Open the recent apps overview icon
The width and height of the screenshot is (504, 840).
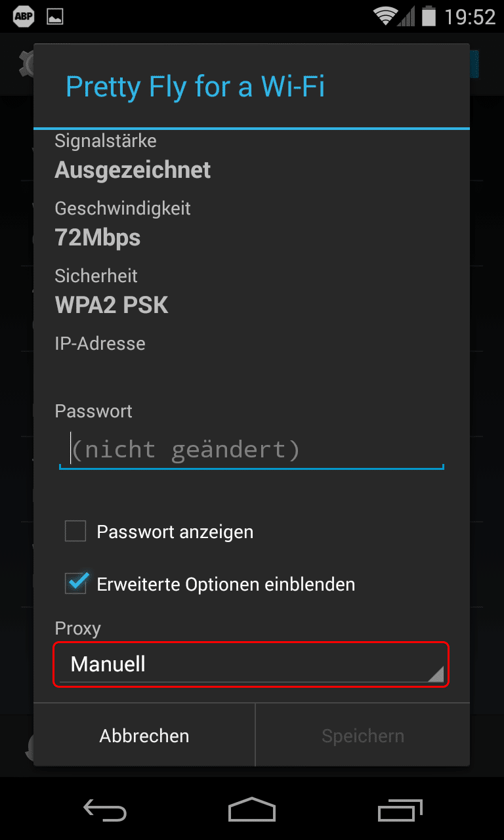point(400,810)
